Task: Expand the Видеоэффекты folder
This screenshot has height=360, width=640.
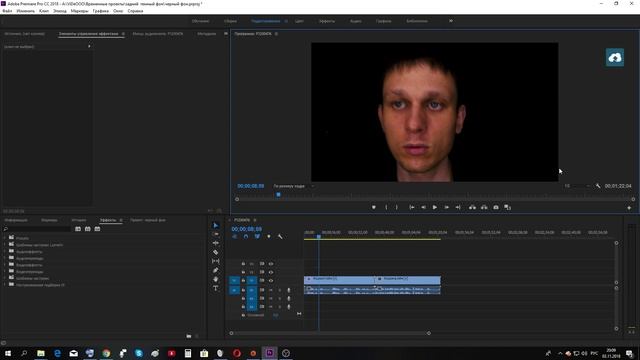Action: click(x=5, y=264)
